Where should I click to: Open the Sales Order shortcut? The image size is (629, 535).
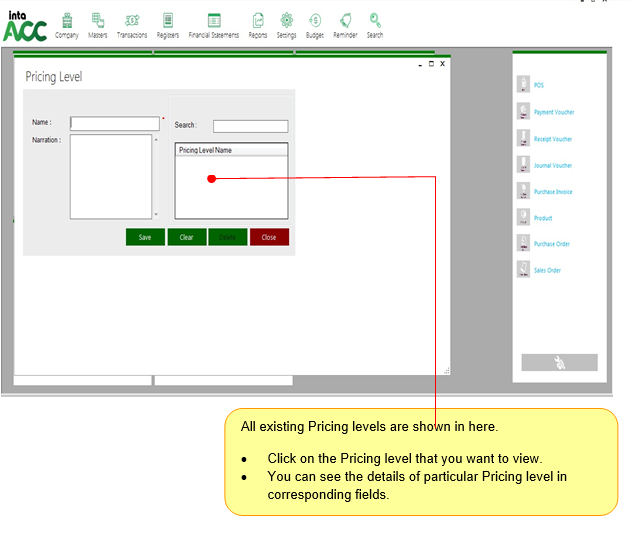[x=546, y=270]
